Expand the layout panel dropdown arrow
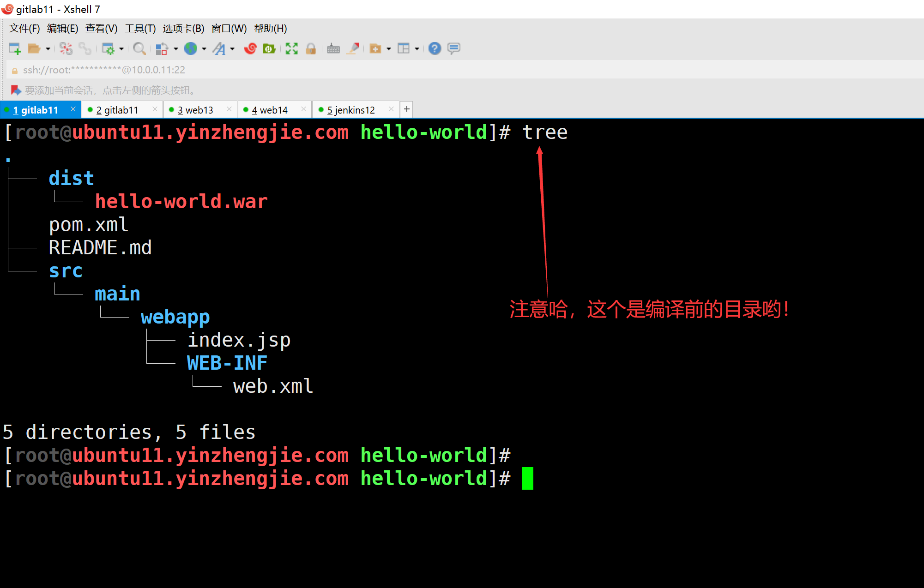Viewport: 924px width, 588px height. click(x=417, y=48)
